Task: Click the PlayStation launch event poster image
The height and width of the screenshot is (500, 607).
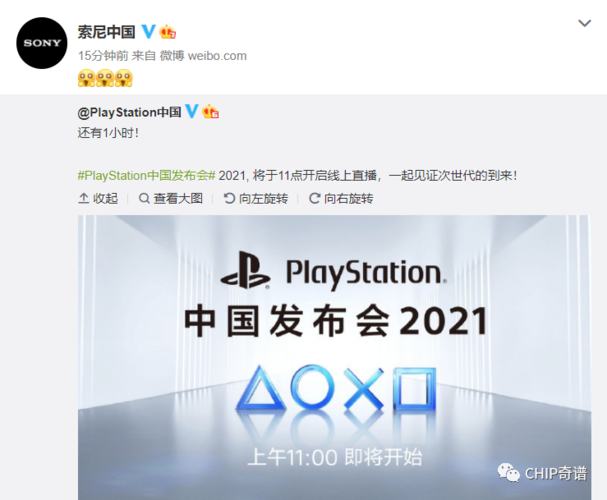Action: tap(334, 357)
